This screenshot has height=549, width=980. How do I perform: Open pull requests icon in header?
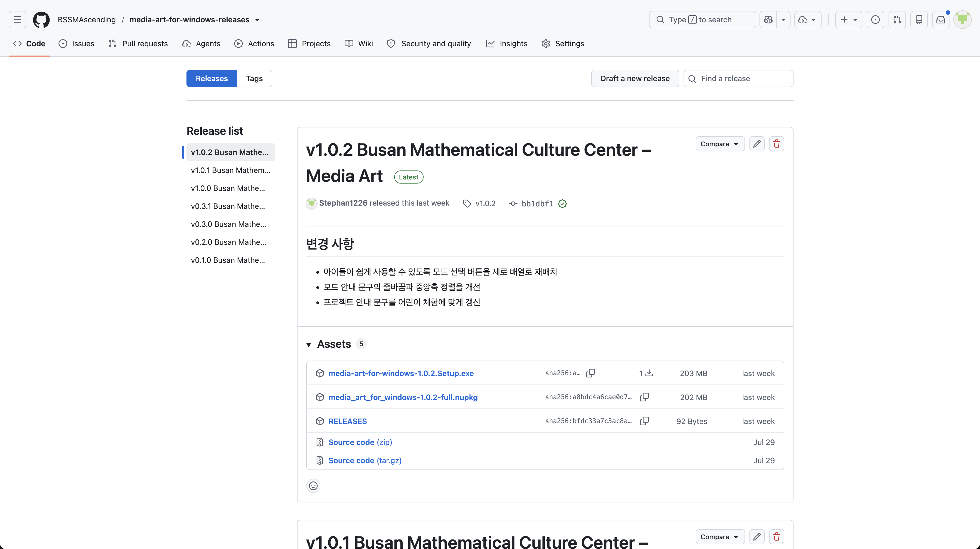coord(897,19)
